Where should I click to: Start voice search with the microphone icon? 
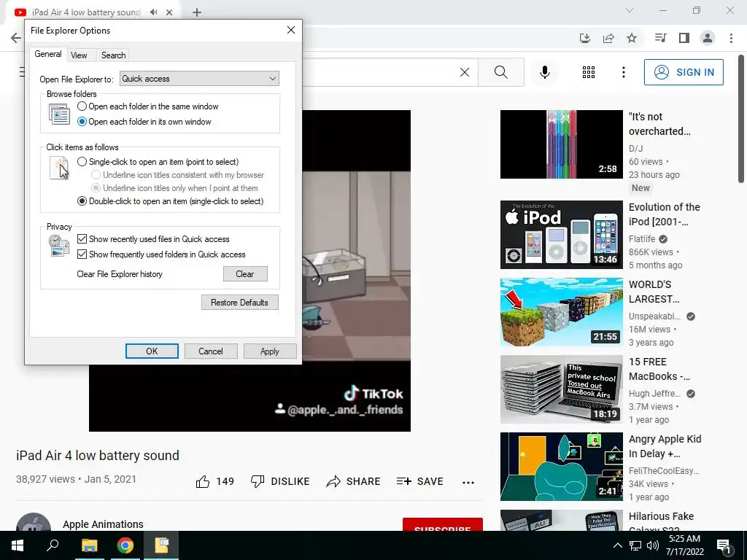coord(544,72)
